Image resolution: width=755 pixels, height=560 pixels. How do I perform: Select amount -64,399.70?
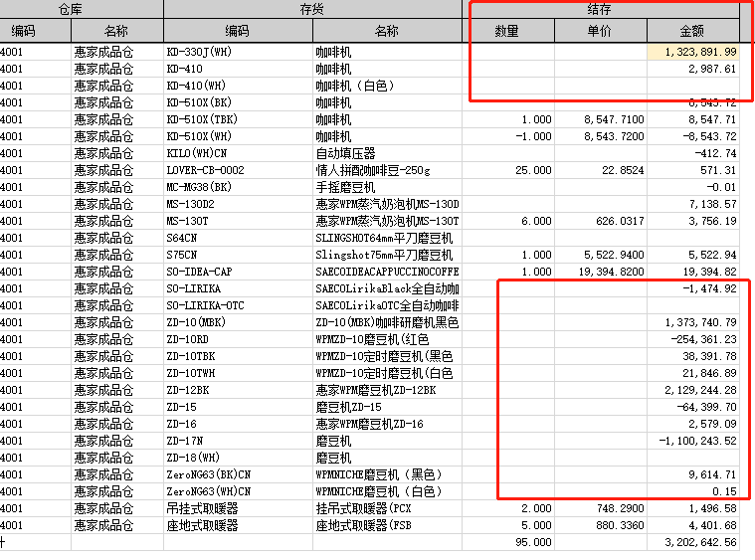click(693, 407)
